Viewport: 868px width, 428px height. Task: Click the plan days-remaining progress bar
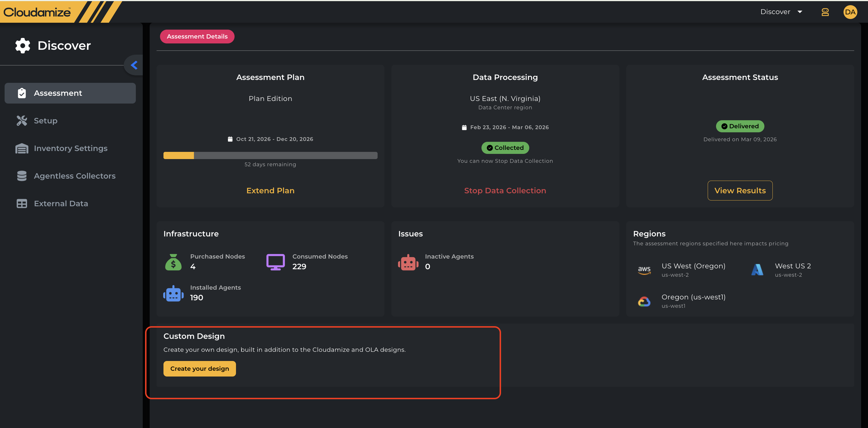pyautogui.click(x=270, y=155)
